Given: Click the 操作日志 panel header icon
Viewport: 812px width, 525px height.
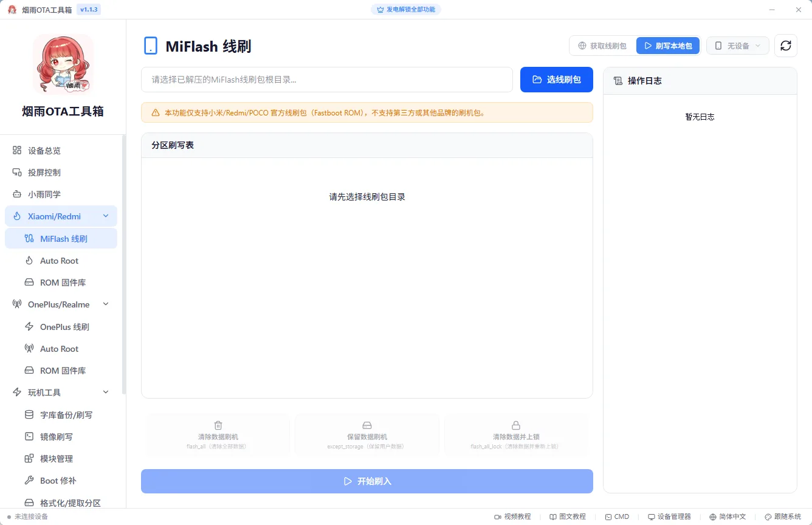Looking at the screenshot, I should 618,81.
